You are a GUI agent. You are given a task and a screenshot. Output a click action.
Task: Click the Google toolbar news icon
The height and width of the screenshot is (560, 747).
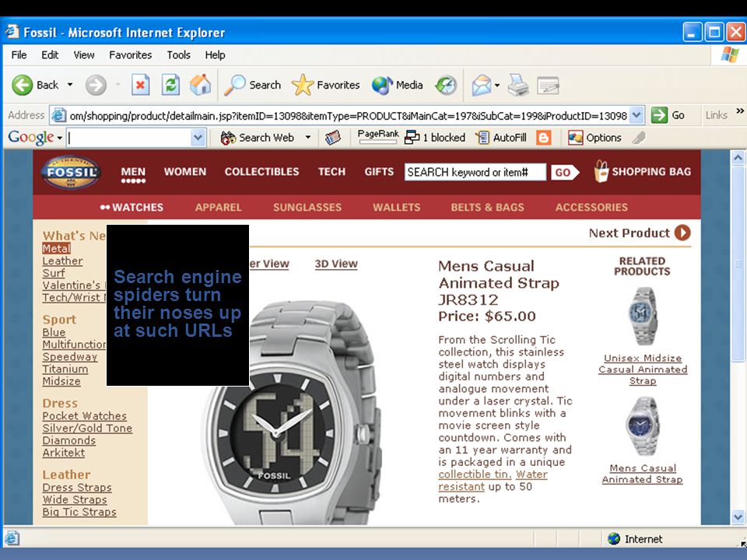(x=333, y=138)
